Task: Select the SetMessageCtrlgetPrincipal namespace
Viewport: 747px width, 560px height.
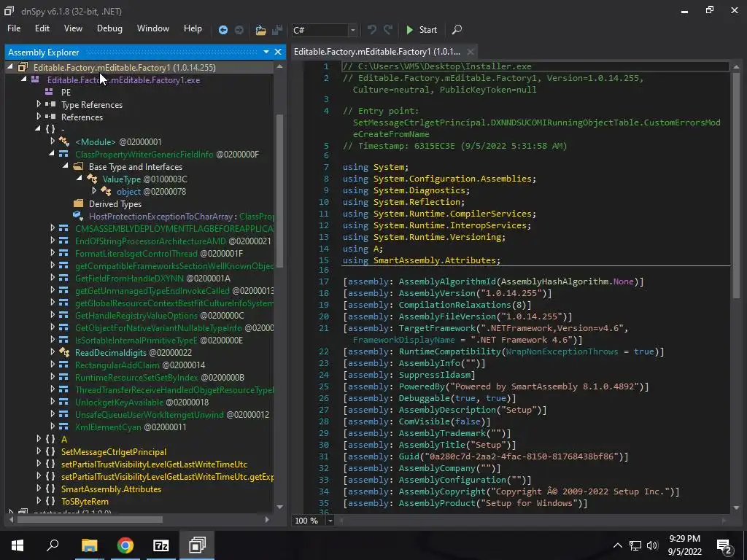Action: (113, 451)
